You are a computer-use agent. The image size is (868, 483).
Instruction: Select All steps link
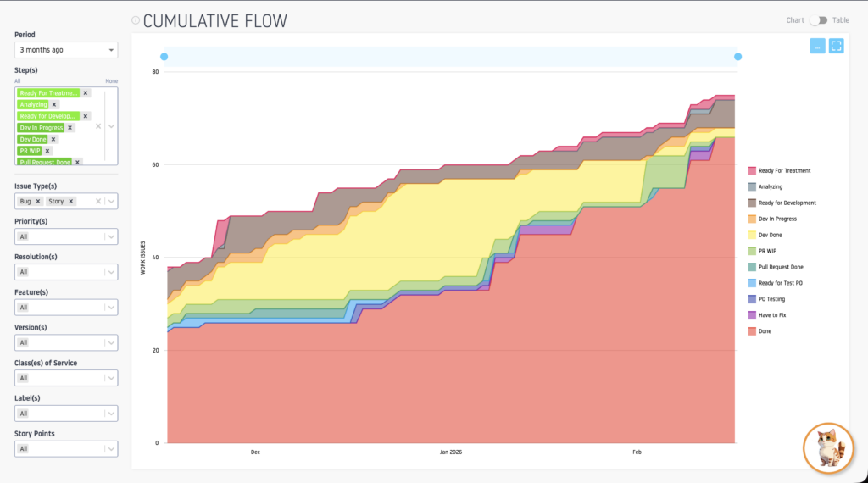click(x=18, y=81)
